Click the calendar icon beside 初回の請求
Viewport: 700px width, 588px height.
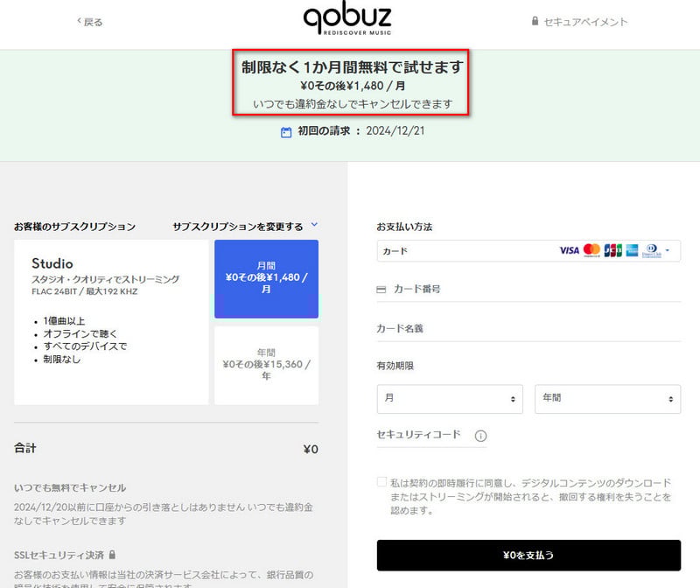pyautogui.click(x=286, y=132)
